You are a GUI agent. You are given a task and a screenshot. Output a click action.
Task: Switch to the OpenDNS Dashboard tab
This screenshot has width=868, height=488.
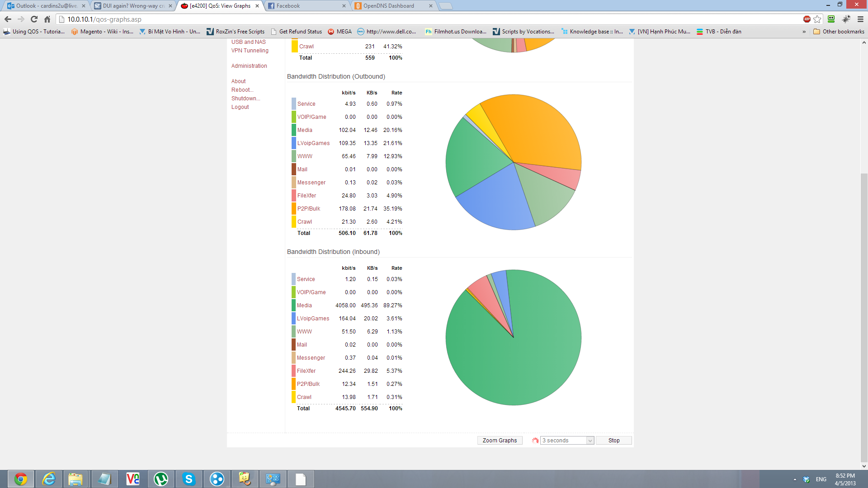389,6
